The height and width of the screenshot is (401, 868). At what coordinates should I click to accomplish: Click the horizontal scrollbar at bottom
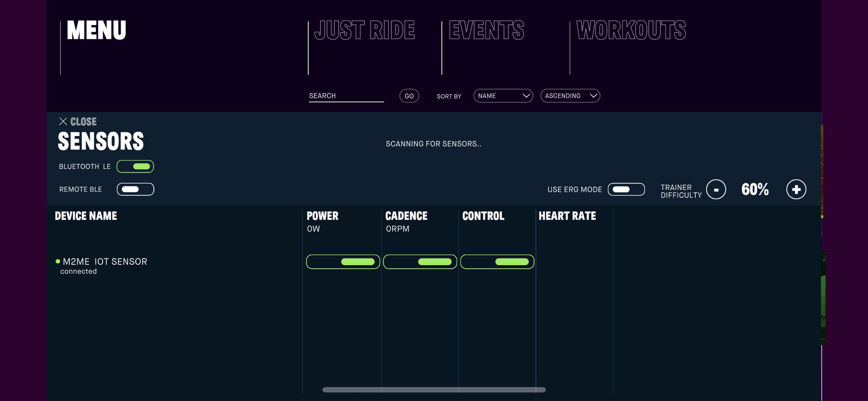[x=434, y=390]
